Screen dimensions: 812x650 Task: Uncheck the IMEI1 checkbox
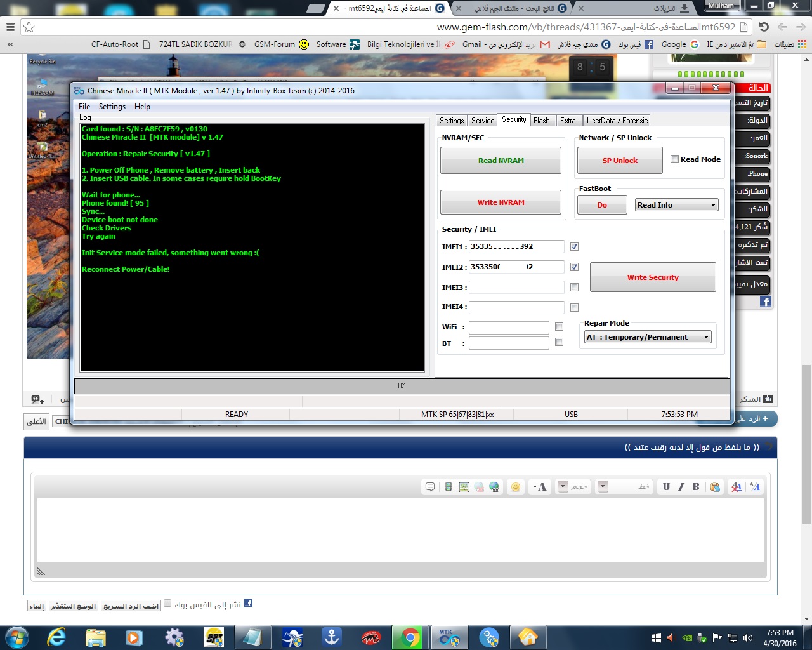point(574,247)
